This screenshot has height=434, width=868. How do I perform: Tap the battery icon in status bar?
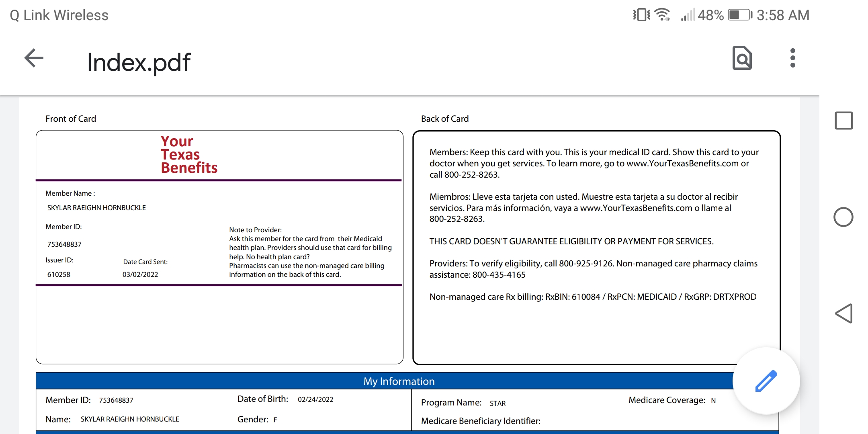coord(740,15)
